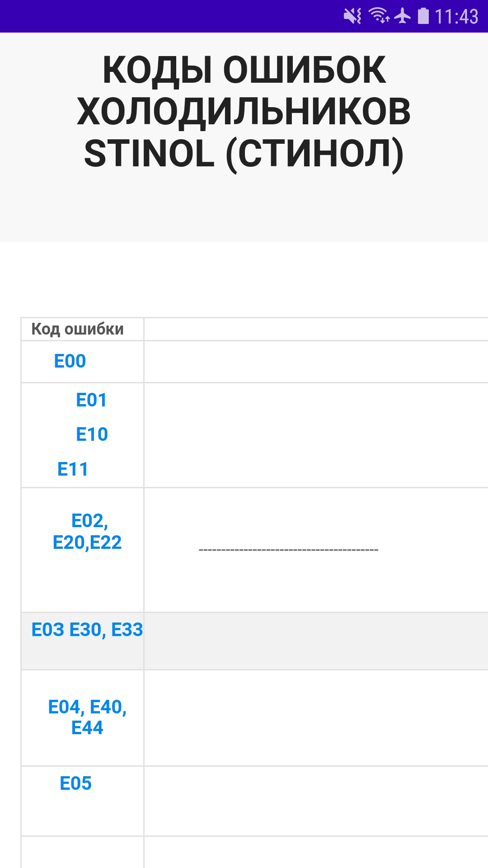Image resolution: width=488 pixels, height=868 pixels.
Task: Tap the Wi-Fi status icon
Action: pos(379,16)
